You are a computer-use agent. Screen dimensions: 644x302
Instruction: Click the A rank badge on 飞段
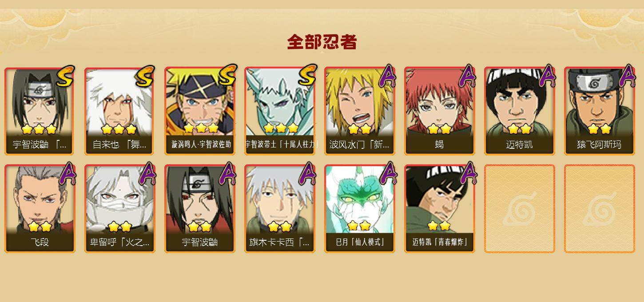[x=68, y=173]
